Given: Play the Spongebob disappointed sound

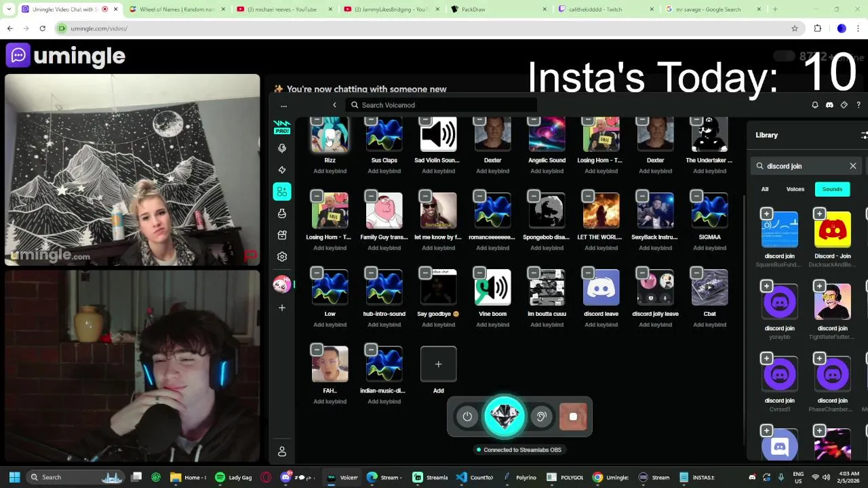Looking at the screenshot, I should point(547,211).
